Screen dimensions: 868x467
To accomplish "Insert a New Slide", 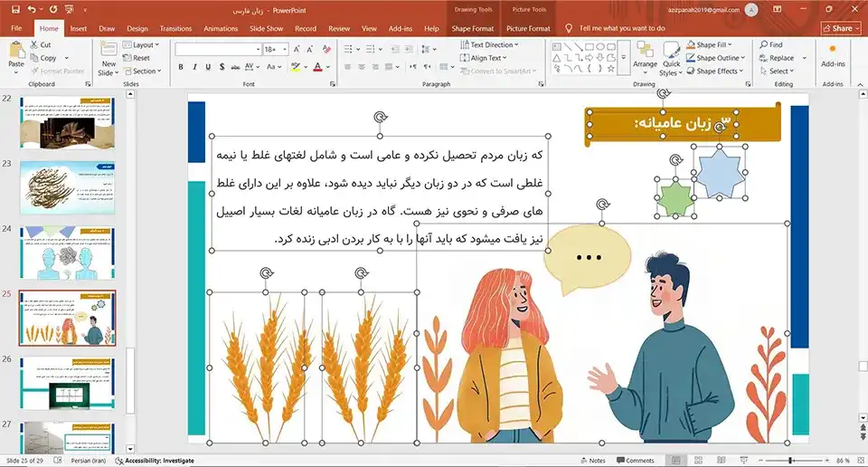I will [x=108, y=59].
